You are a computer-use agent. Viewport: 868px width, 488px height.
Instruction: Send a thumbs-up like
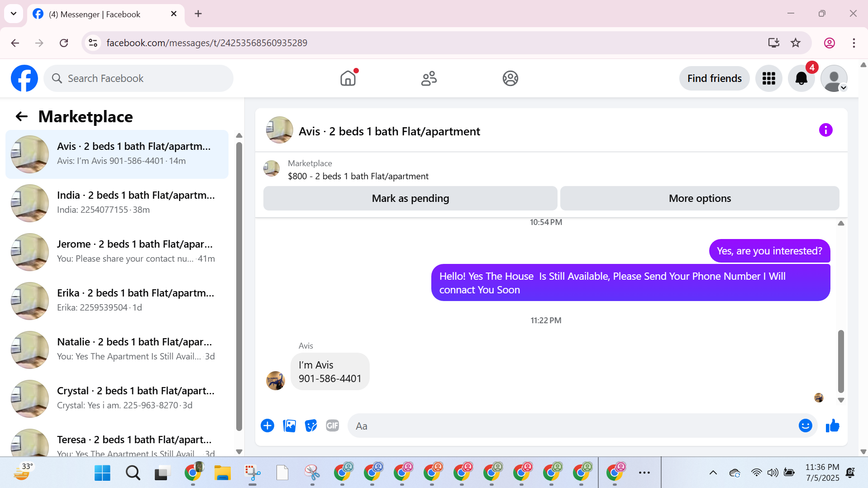tap(832, 426)
